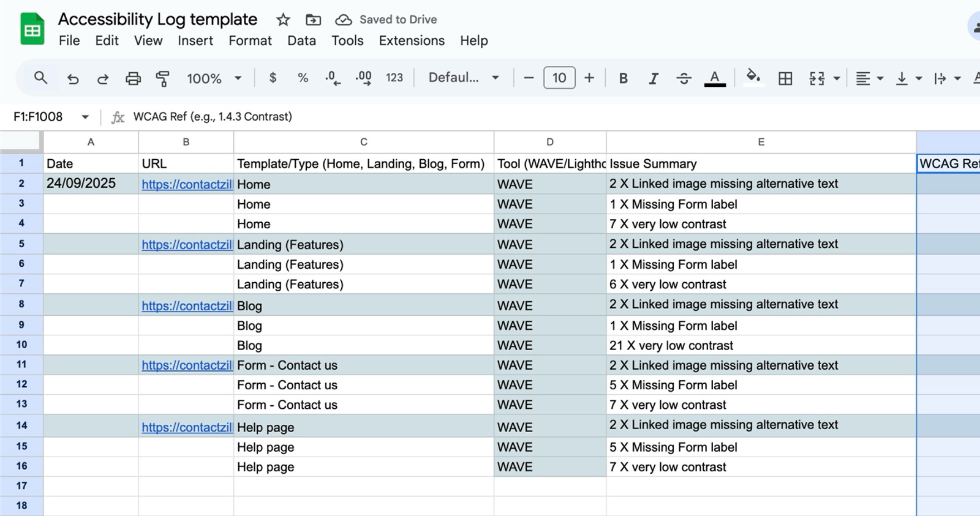
Task: Select column A header
Action: [x=91, y=142]
